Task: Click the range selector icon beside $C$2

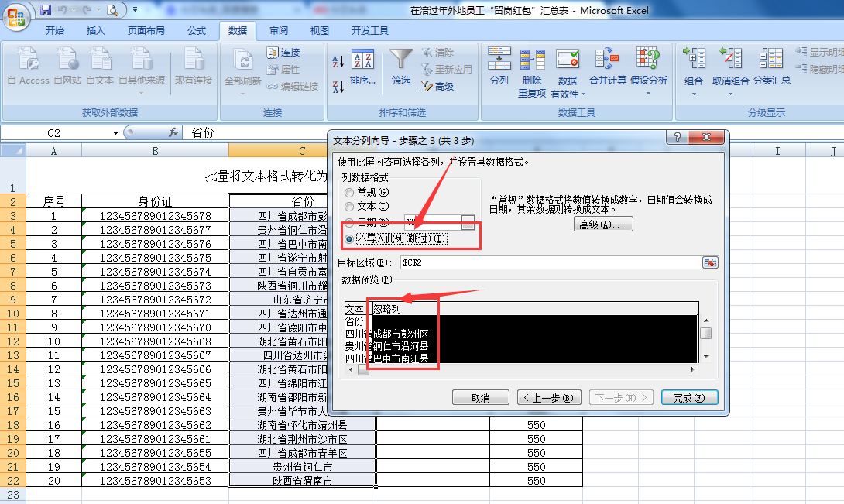Action: 711,262
